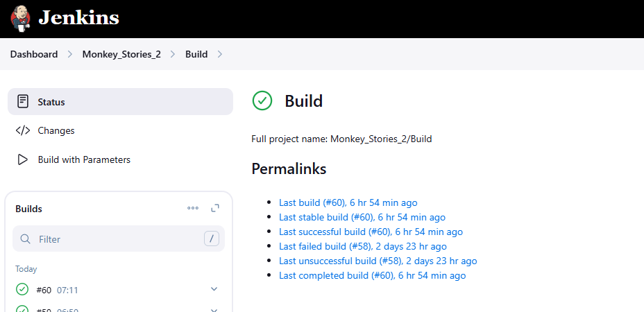644x312 pixels.
Task: Click the Jenkins butler logo icon
Action: pyautogui.click(x=20, y=18)
